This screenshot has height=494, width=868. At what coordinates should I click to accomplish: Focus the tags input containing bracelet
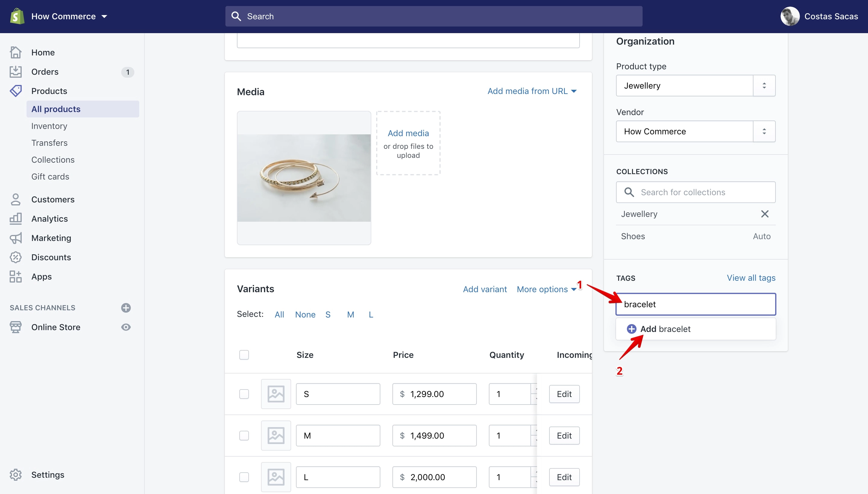click(696, 304)
